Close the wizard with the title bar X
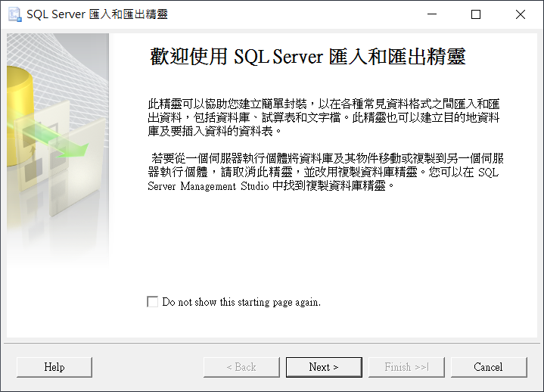The image size is (544, 392). click(x=520, y=14)
